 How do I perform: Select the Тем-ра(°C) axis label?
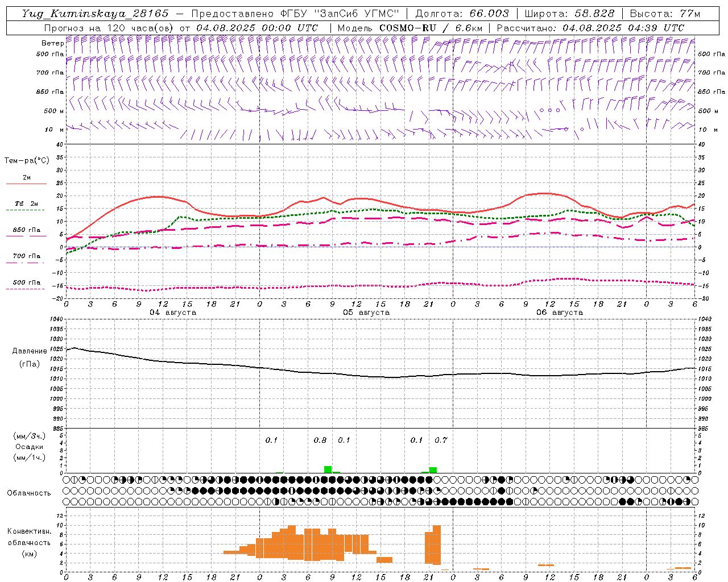27,161
